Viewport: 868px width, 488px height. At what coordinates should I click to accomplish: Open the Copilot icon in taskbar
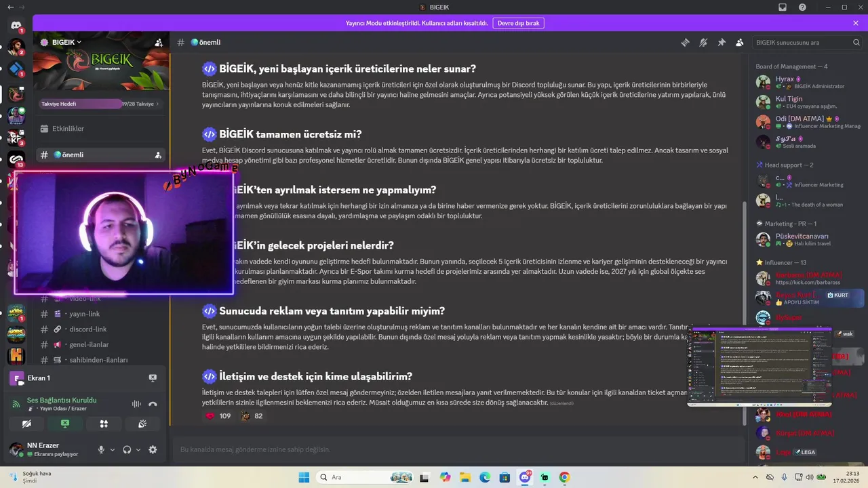tap(445, 477)
